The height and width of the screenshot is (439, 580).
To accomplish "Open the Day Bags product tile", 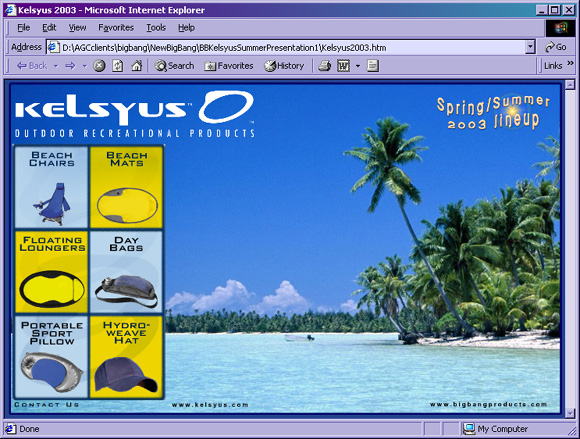I will pos(127,272).
